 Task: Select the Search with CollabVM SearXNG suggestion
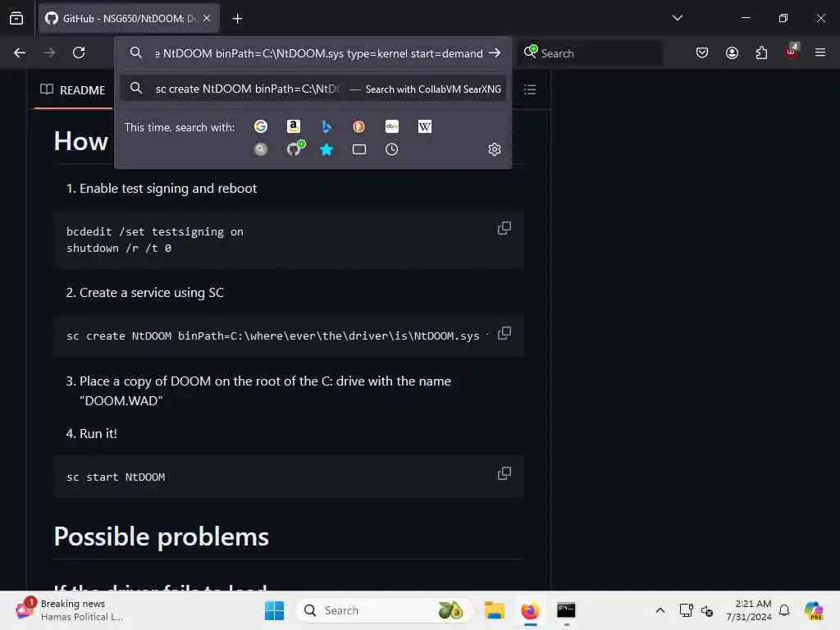click(x=313, y=89)
